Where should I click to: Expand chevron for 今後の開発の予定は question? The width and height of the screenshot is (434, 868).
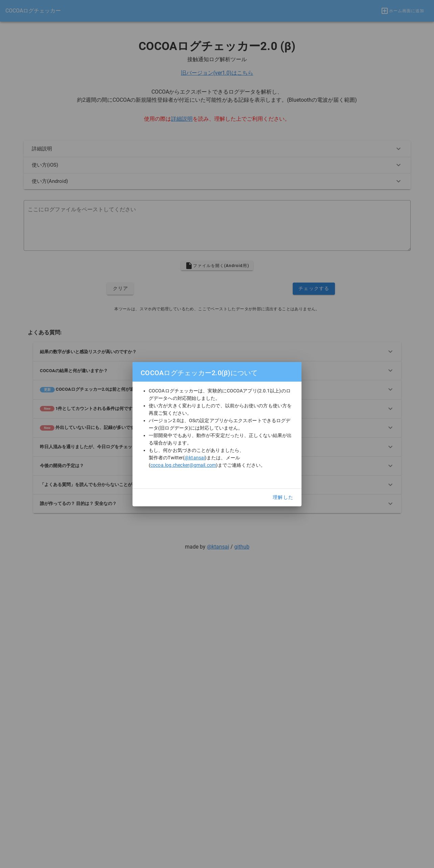click(x=390, y=466)
